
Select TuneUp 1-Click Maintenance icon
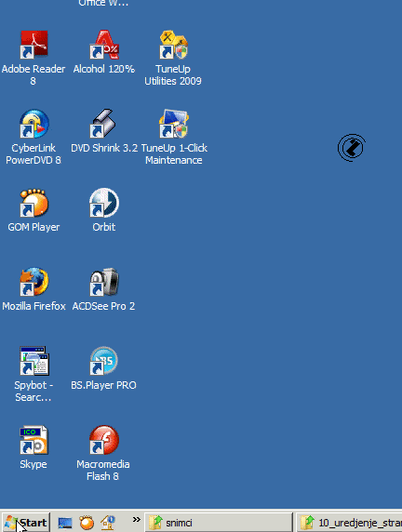point(173,124)
